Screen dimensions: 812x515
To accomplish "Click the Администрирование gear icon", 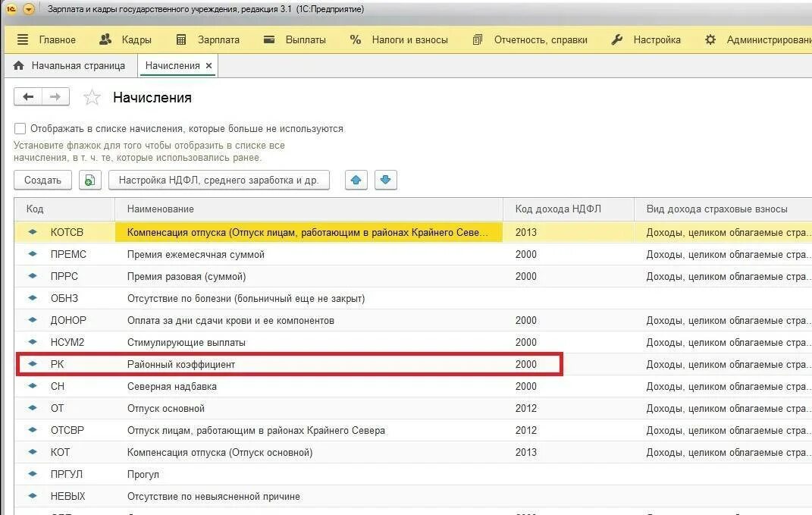I will click(x=710, y=40).
